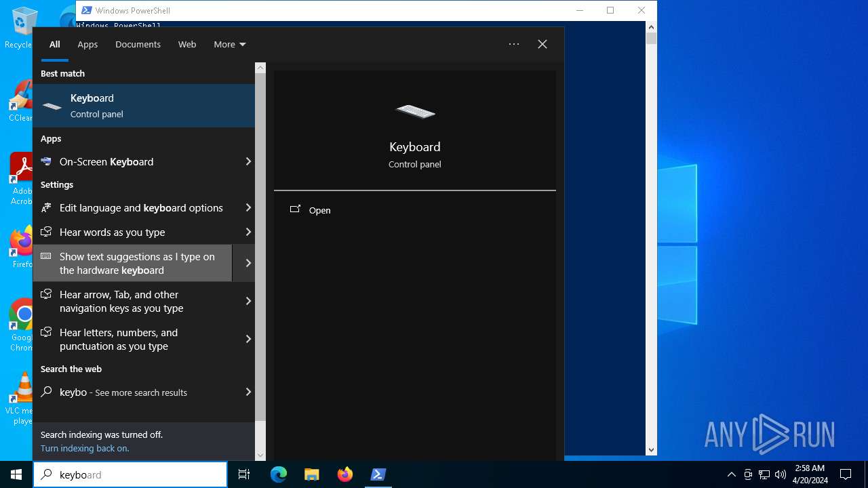This screenshot has height=488, width=868.
Task: Open File Explorer from the taskbar
Action: click(311, 474)
